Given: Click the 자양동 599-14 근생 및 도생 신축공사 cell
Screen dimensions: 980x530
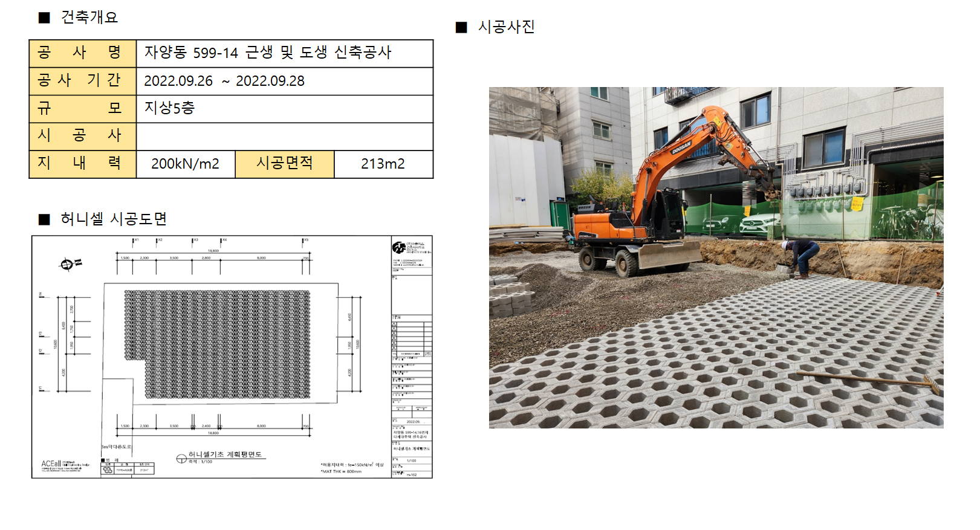Looking at the screenshot, I should (285, 53).
